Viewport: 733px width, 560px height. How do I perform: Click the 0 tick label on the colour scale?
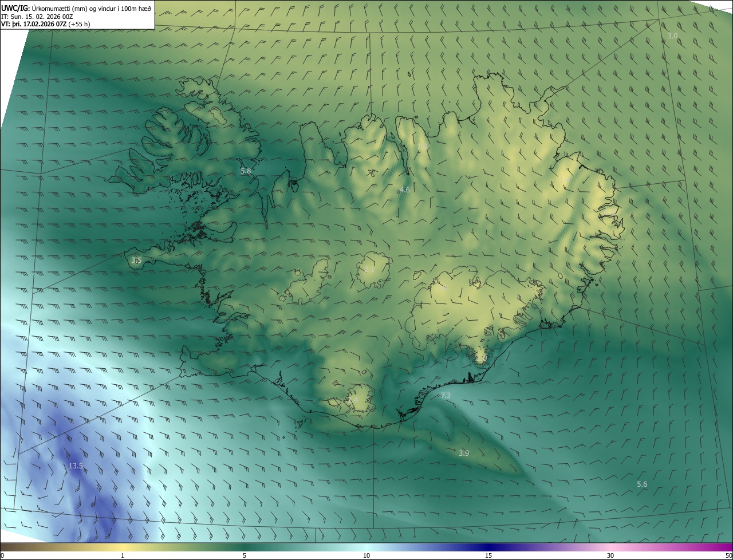[2, 555]
